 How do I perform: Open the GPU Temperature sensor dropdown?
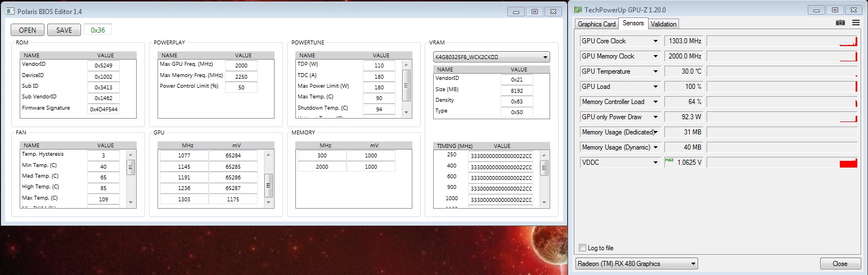tap(656, 71)
